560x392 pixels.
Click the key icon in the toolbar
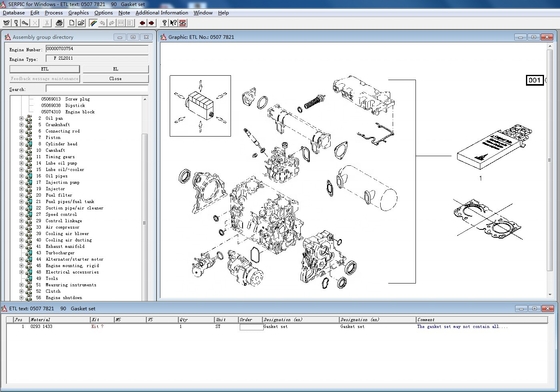pyautogui.click(x=25, y=23)
